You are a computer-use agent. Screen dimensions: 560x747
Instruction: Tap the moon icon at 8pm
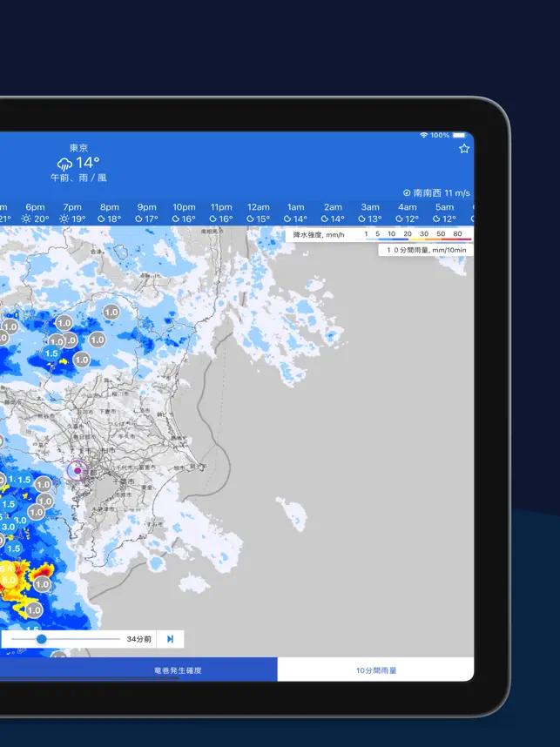pos(101,219)
